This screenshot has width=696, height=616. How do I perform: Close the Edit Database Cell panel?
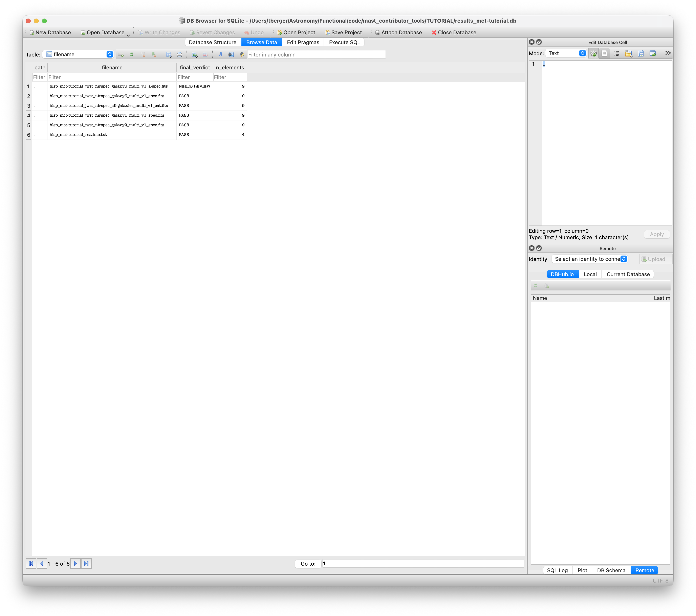click(531, 42)
